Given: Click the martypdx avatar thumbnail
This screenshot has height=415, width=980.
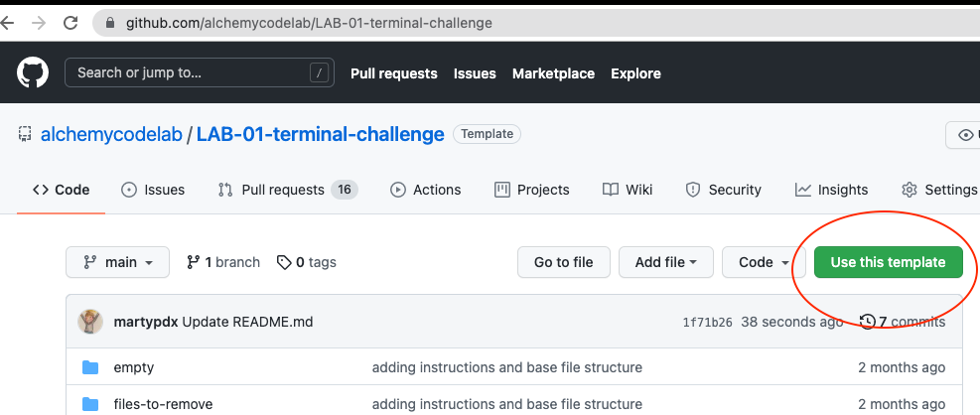Looking at the screenshot, I should (89, 322).
